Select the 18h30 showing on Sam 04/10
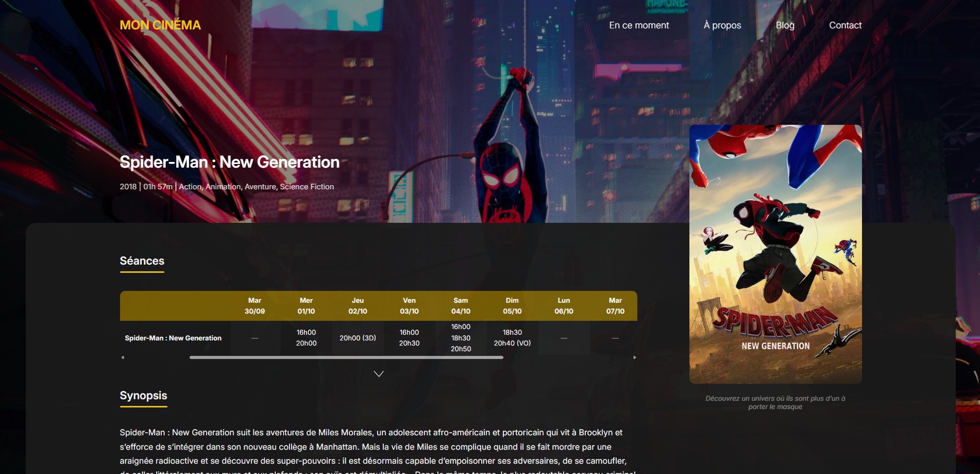Screen dimensions: 980x474 461,338
